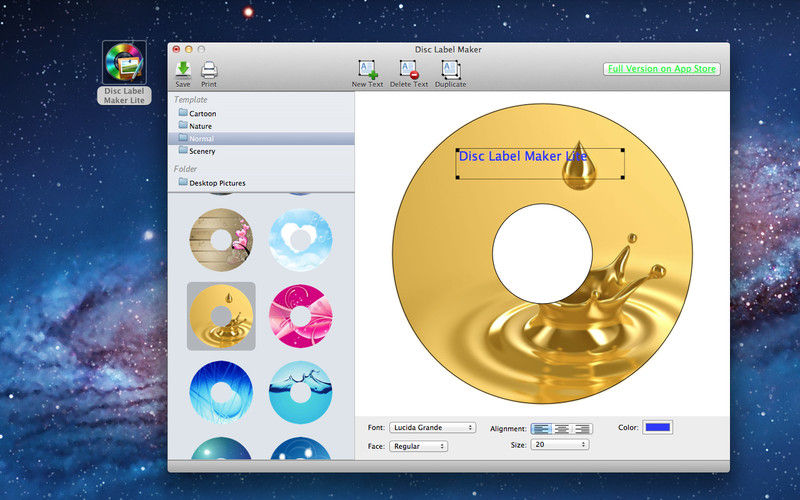Click the Duplicate toolbar icon
The width and height of the screenshot is (800, 500).
(451, 74)
